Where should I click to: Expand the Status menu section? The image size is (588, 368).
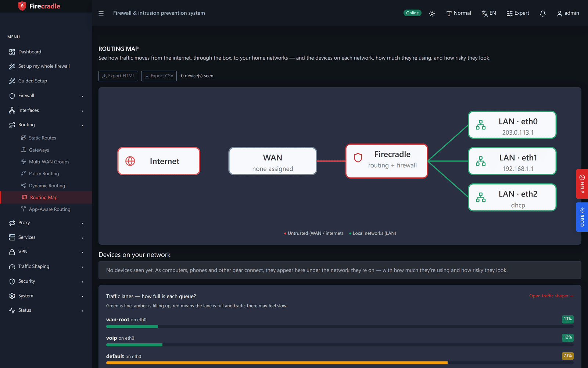point(46,310)
